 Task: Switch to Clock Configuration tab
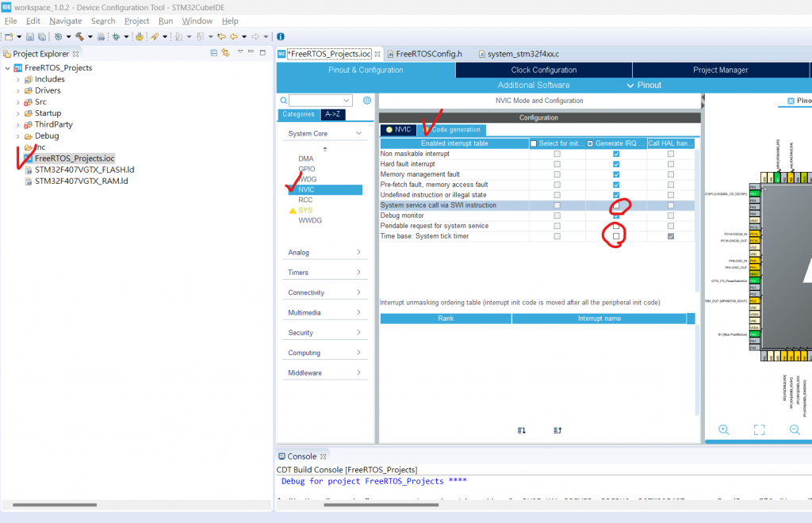pos(544,70)
